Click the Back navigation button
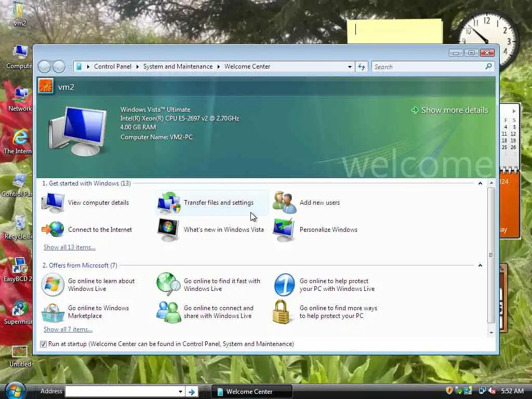The width and height of the screenshot is (532, 399). (44, 66)
